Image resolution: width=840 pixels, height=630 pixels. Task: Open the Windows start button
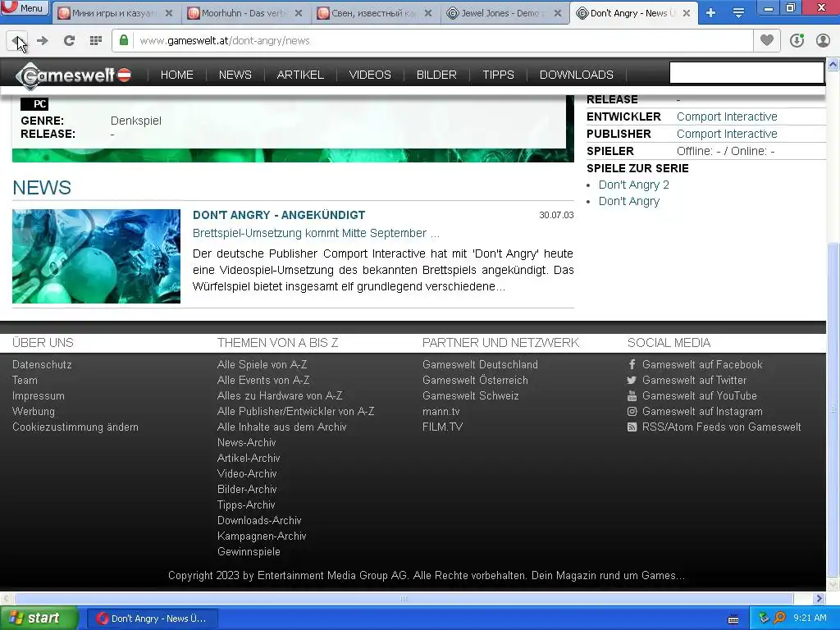pos(39,619)
